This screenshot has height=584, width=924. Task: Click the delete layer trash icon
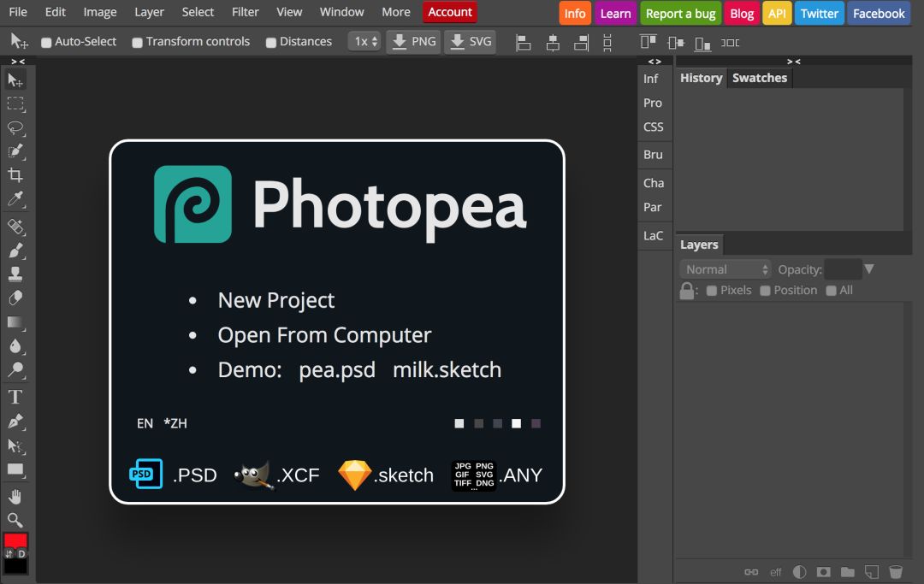pyautogui.click(x=895, y=572)
